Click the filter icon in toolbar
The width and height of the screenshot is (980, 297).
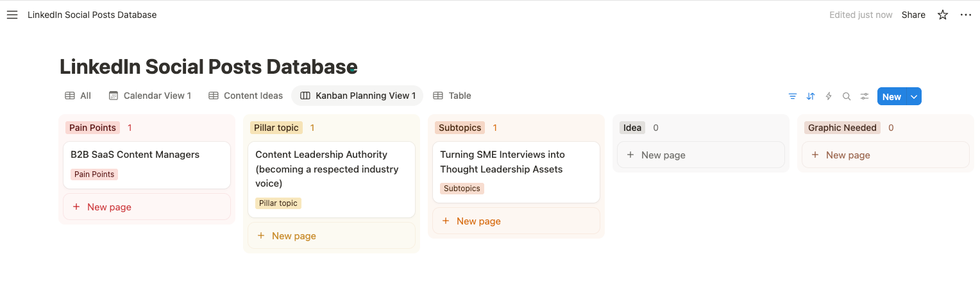tap(793, 96)
